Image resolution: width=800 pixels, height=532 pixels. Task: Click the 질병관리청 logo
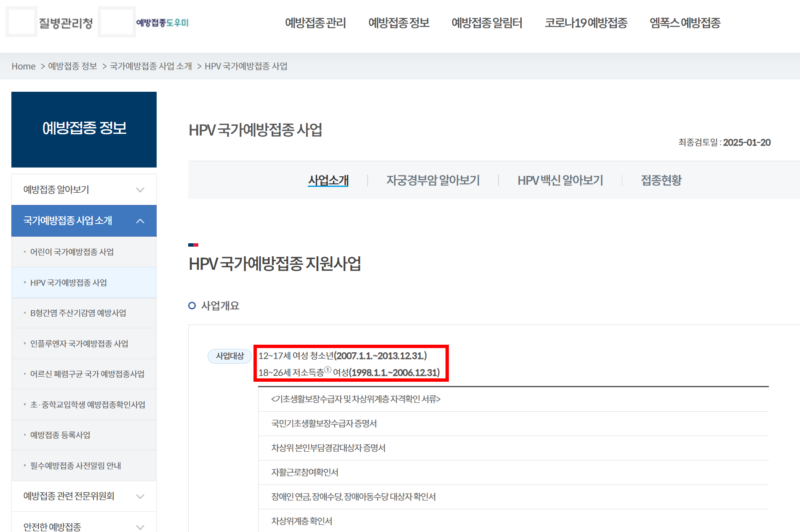coord(50,22)
